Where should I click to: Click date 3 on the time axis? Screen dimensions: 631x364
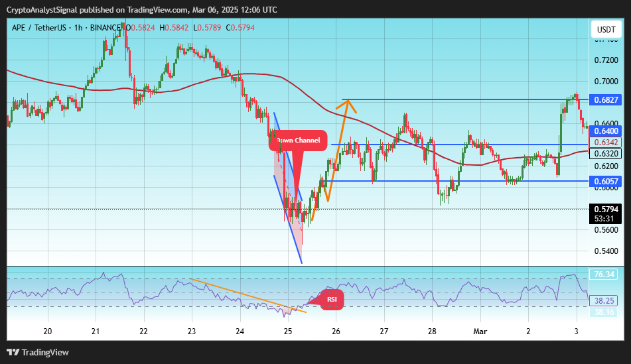[577, 332]
